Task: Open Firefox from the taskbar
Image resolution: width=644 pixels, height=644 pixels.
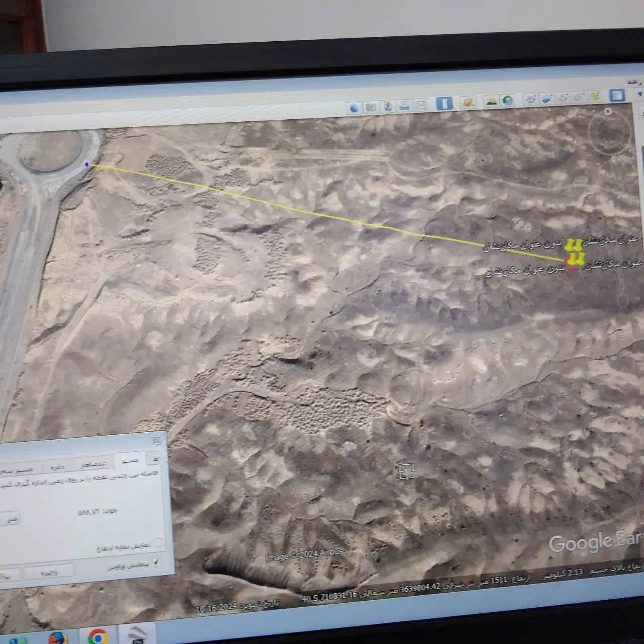Action: click(x=58, y=638)
